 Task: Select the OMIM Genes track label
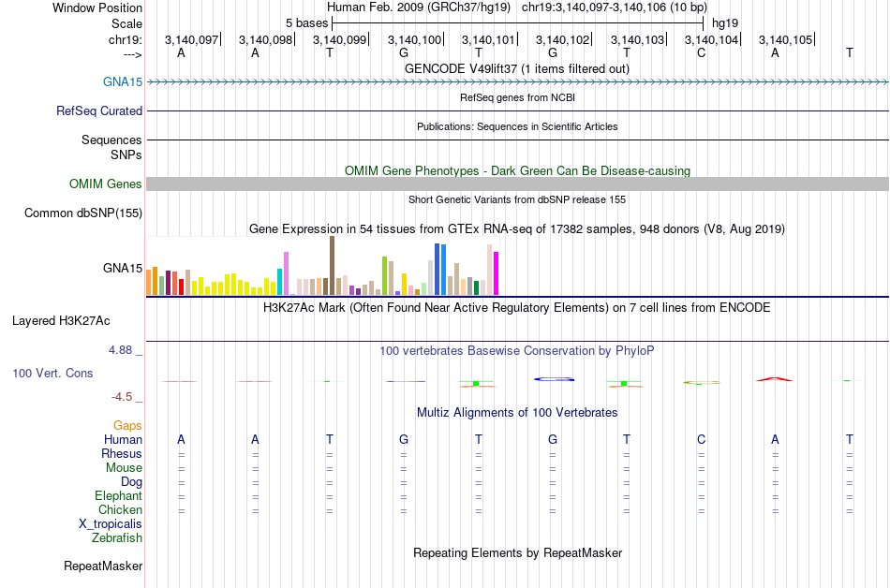(106, 184)
